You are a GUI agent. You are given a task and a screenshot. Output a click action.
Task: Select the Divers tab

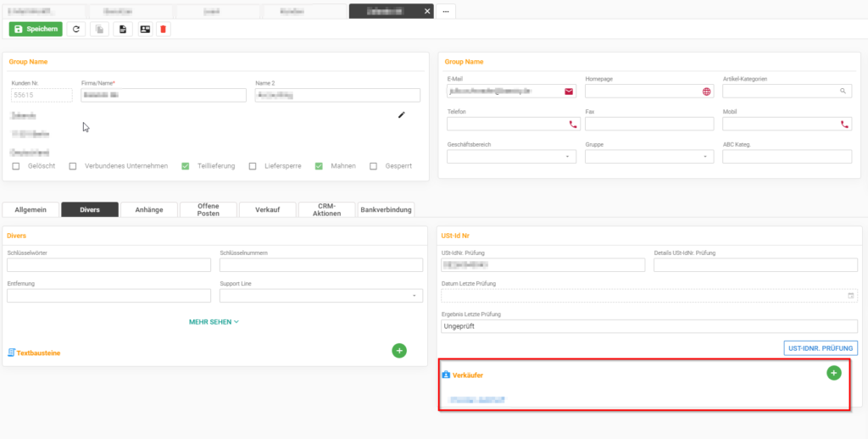pos(90,210)
